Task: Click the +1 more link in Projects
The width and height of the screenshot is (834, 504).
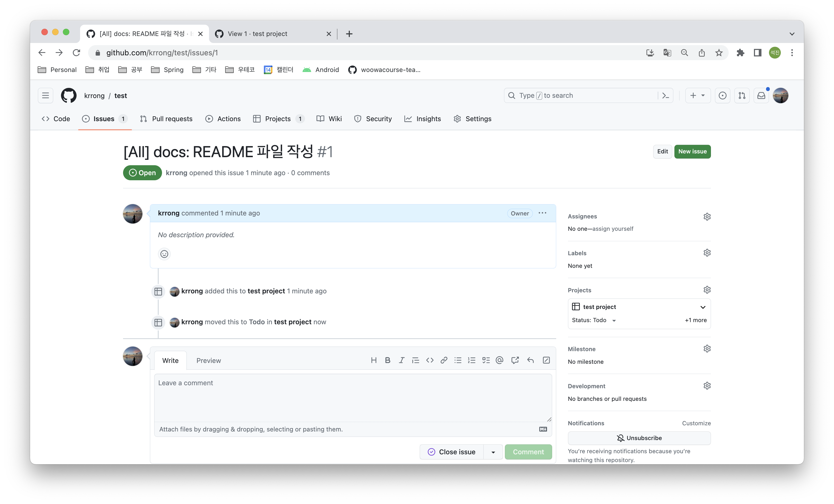Action: click(x=696, y=320)
